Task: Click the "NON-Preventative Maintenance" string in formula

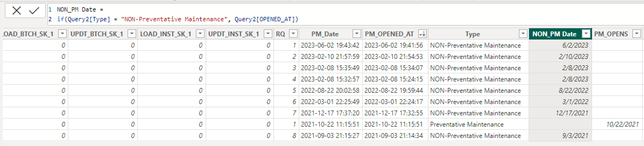Action: tap(174, 19)
